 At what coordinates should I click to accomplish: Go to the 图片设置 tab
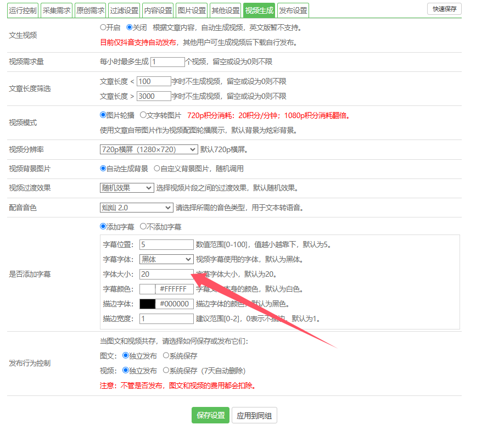[x=192, y=10]
